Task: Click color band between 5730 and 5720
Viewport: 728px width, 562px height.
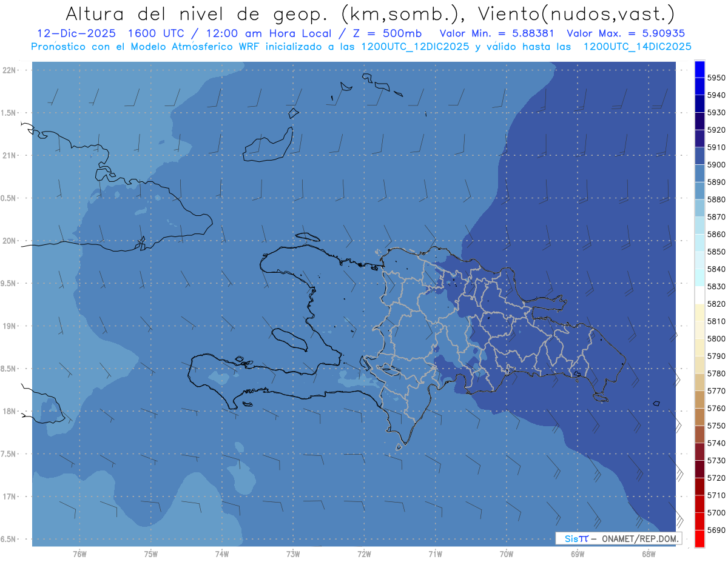Action: coord(699,469)
